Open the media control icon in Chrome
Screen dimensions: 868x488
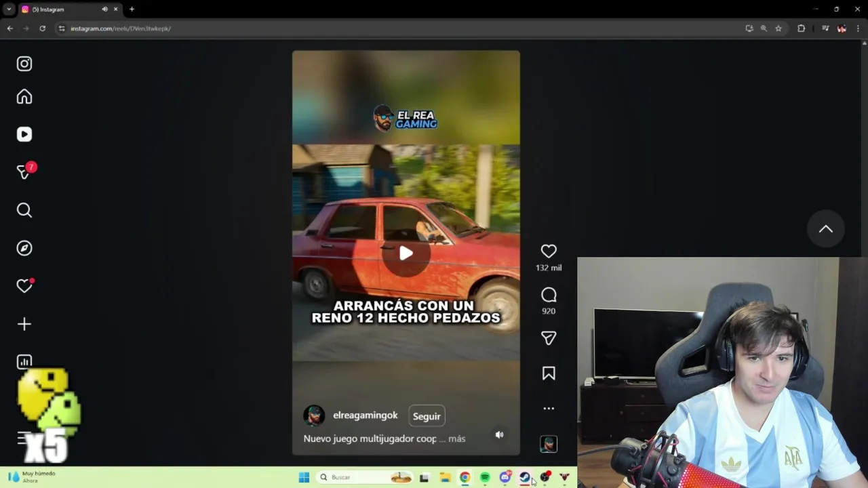[x=825, y=28]
